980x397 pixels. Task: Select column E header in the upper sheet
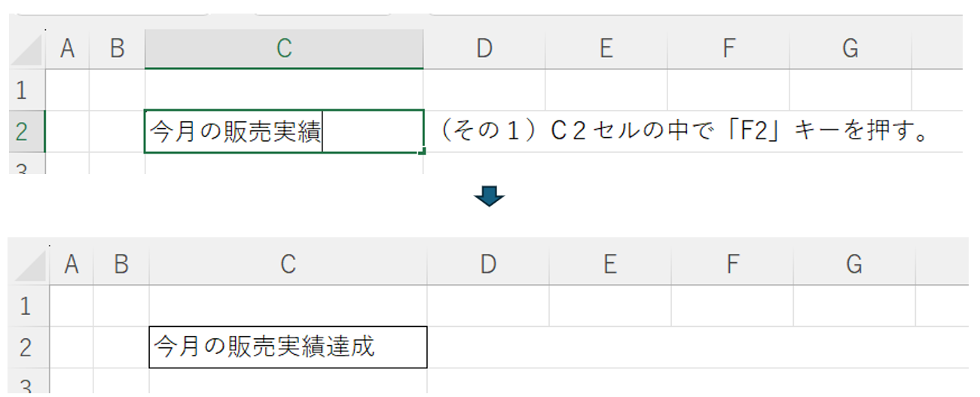[x=606, y=49]
